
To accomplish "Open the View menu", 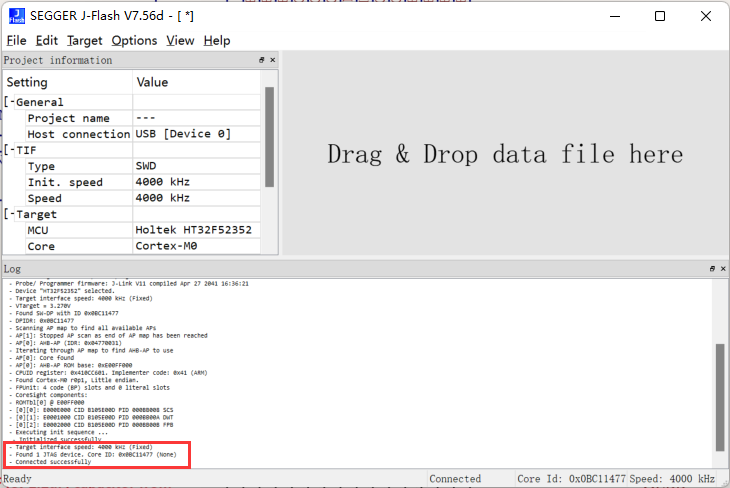I will tap(180, 40).
